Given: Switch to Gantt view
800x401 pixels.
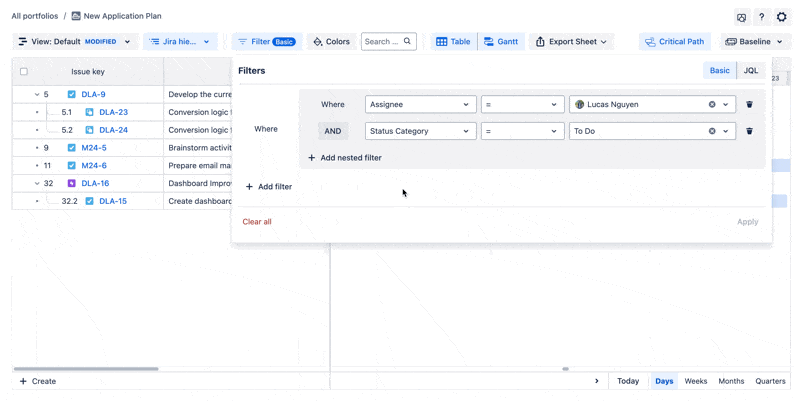Looking at the screenshot, I should point(500,42).
